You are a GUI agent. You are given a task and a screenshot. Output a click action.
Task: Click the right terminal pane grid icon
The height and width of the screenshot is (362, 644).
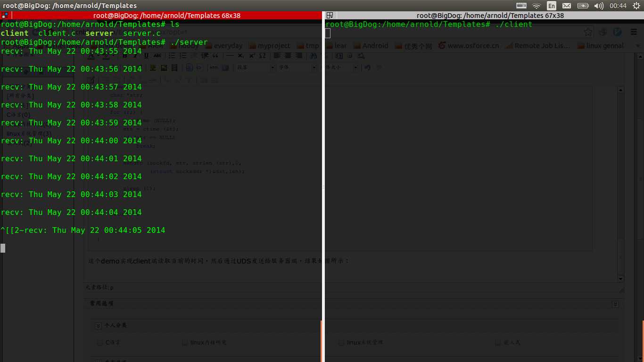pyautogui.click(x=330, y=15)
